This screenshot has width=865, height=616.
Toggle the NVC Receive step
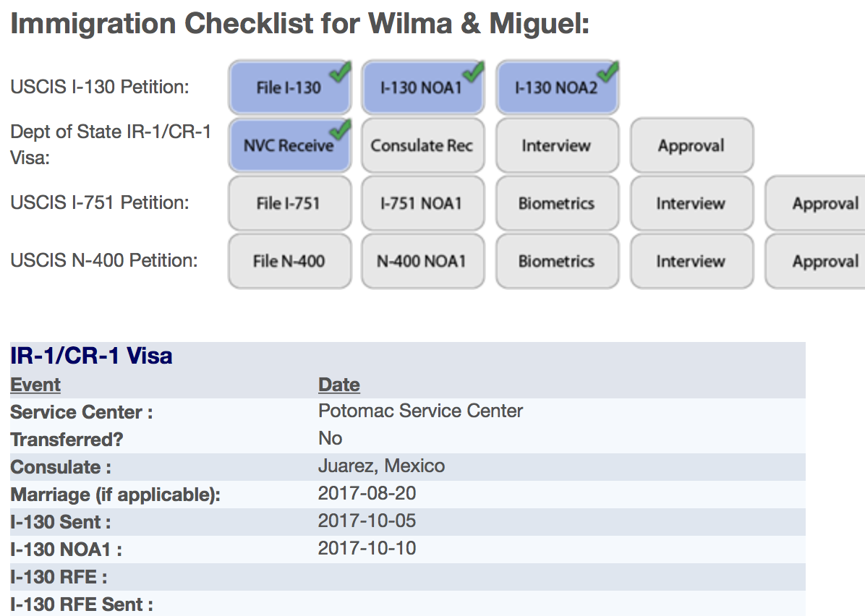[289, 145]
